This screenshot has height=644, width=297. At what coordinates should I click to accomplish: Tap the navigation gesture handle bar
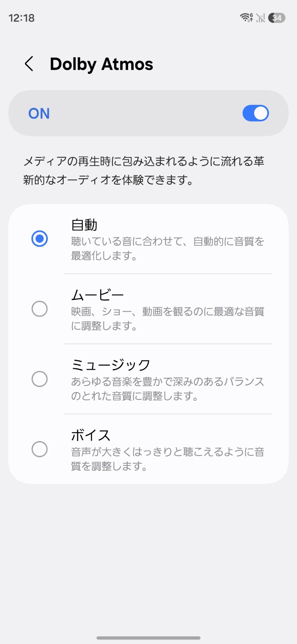pyautogui.click(x=148, y=637)
